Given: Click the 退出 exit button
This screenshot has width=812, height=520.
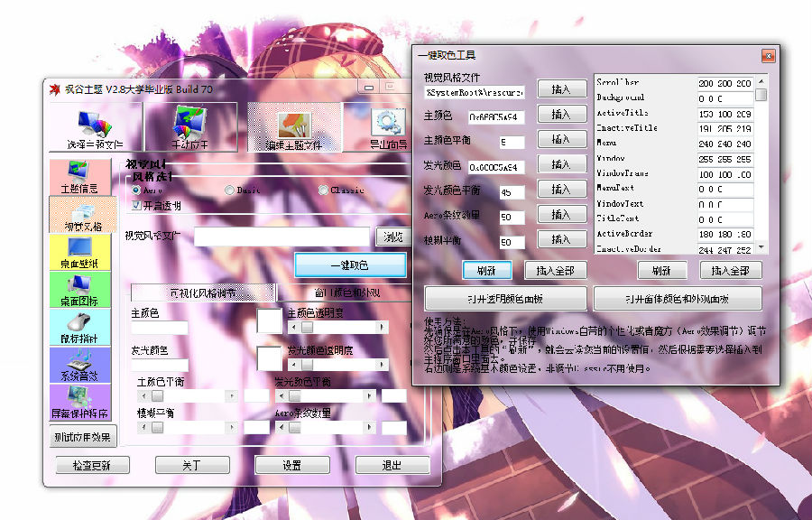Looking at the screenshot, I should [x=392, y=465].
